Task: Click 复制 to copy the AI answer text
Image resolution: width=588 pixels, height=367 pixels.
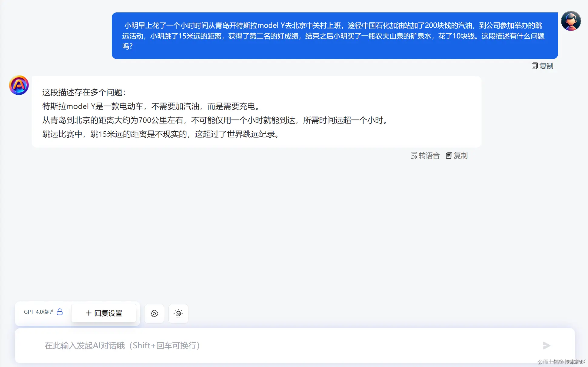Action: pyautogui.click(x=461, y=156)
